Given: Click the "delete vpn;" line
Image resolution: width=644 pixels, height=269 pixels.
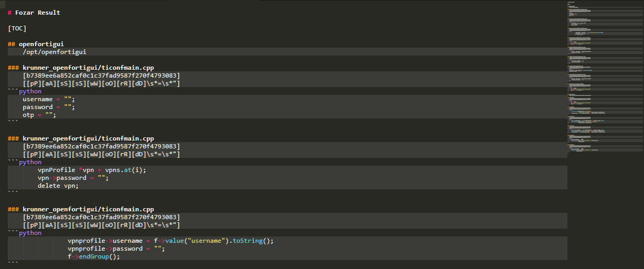Looking at the screenshot, I should tap(58, 186).
